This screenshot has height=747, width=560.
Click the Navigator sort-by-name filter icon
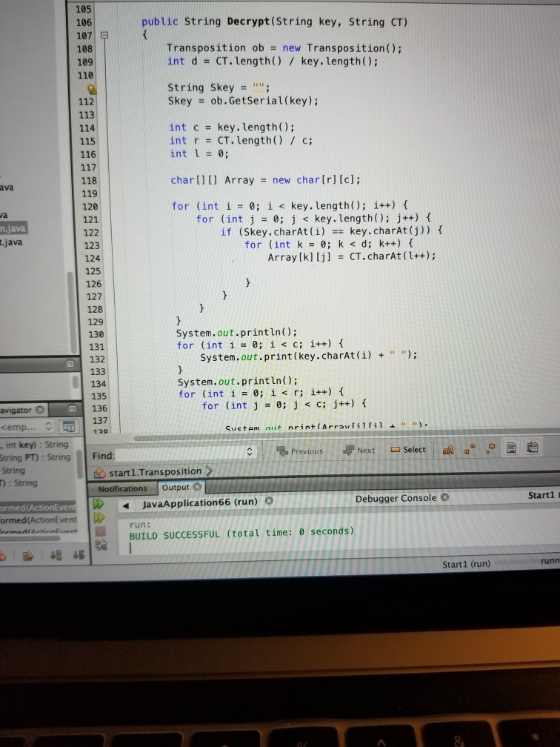(x=56, y=555)
